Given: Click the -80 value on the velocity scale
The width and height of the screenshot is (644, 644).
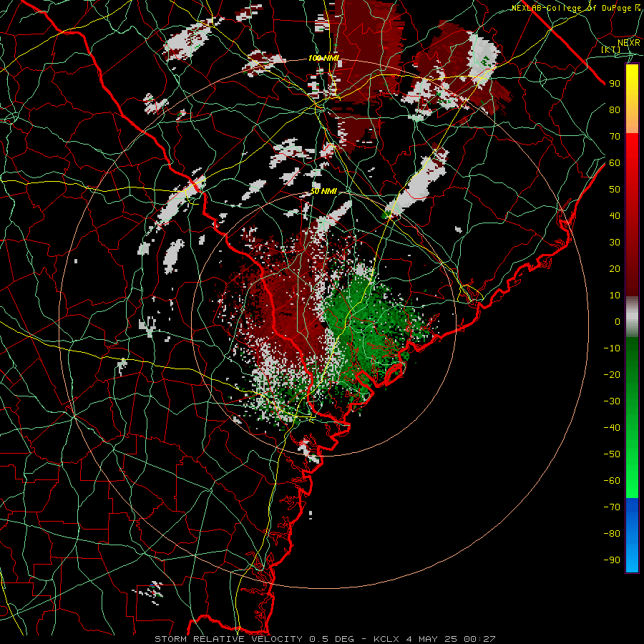Looking at the screenshot, I should coord(612,534).
